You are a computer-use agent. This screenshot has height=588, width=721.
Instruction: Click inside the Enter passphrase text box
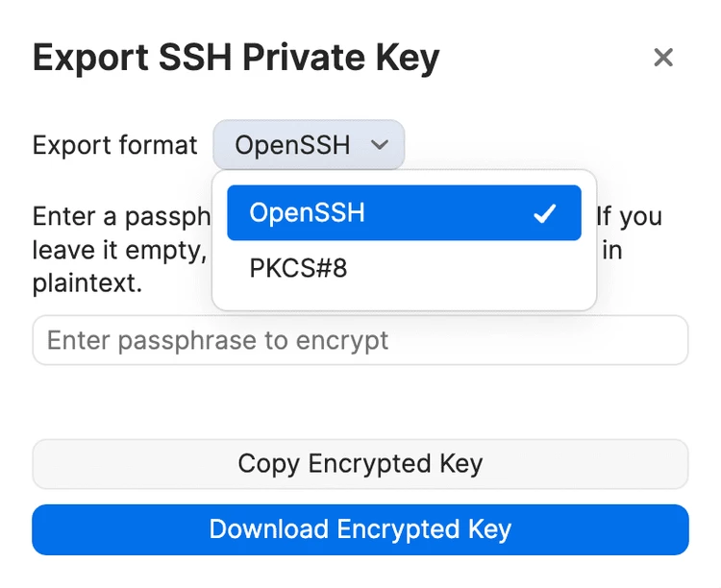360,340
